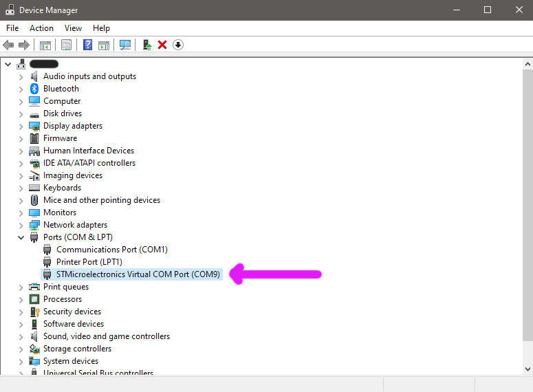Viewport: 533px width, 392px height.
Task: Select STMicroelectronics Virtual COM Port (COM9)
Action: click(138, 274)
